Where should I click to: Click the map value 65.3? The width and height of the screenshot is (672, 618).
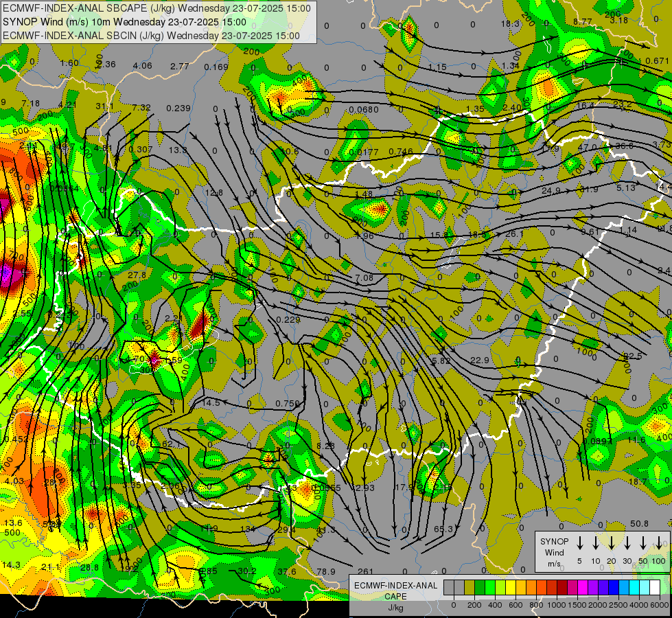(443, 529)
